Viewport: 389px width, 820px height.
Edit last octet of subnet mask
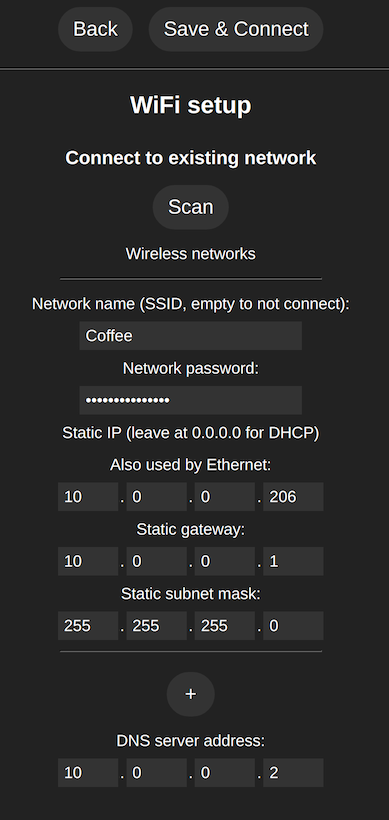click(x=293, y=625)
